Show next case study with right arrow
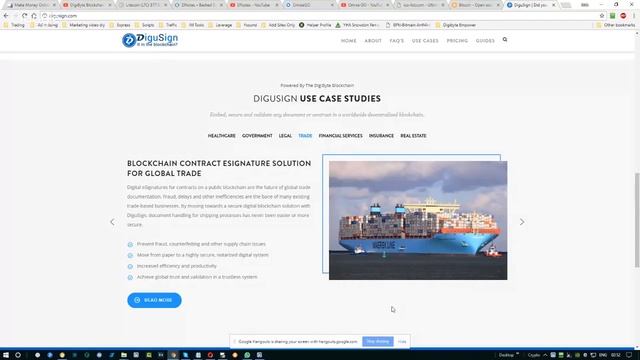Image resolution: width=640 pixels, height=360 pixels. point(522,222)
